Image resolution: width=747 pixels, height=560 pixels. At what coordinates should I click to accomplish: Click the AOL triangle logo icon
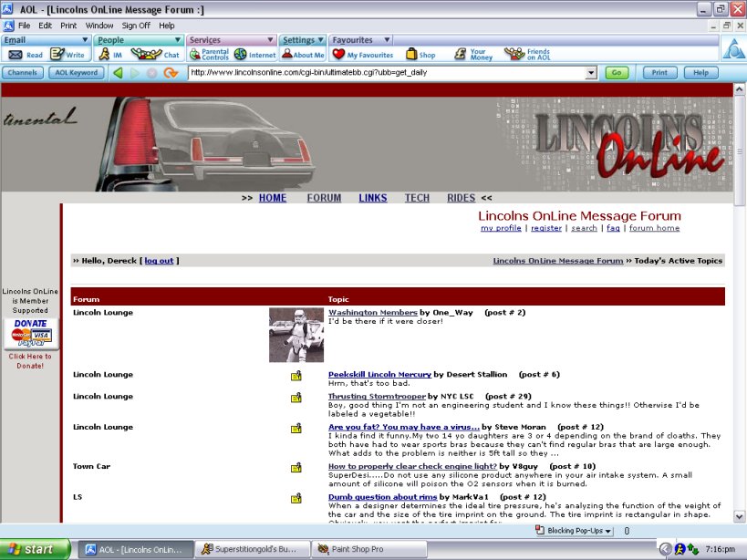click(x=733, y=48)
